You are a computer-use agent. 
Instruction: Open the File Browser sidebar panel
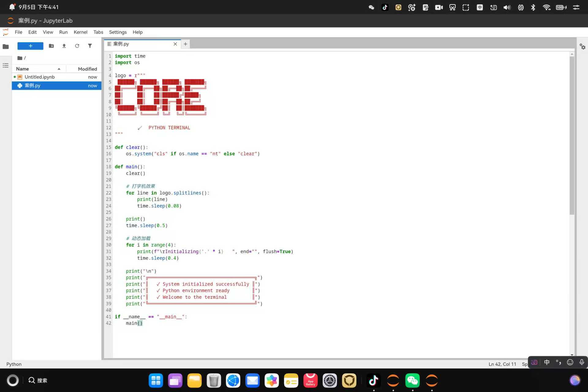click(x=6, y=47)
